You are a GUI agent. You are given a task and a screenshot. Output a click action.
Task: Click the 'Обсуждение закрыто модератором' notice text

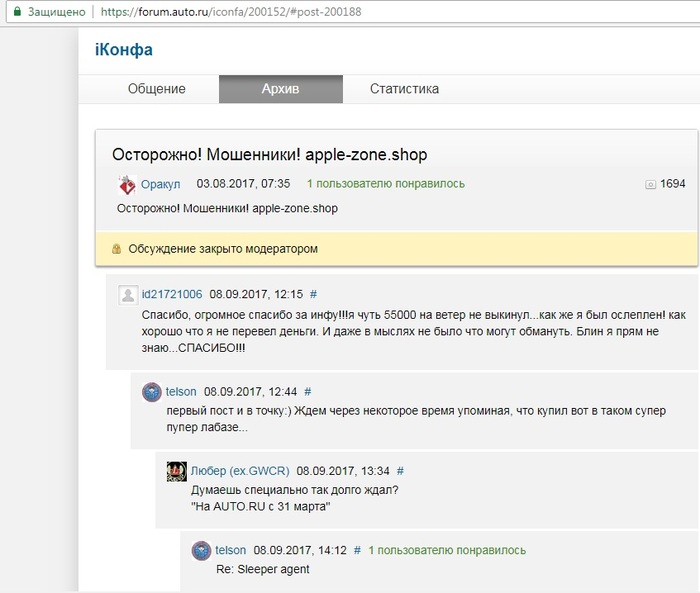(223, 249)
